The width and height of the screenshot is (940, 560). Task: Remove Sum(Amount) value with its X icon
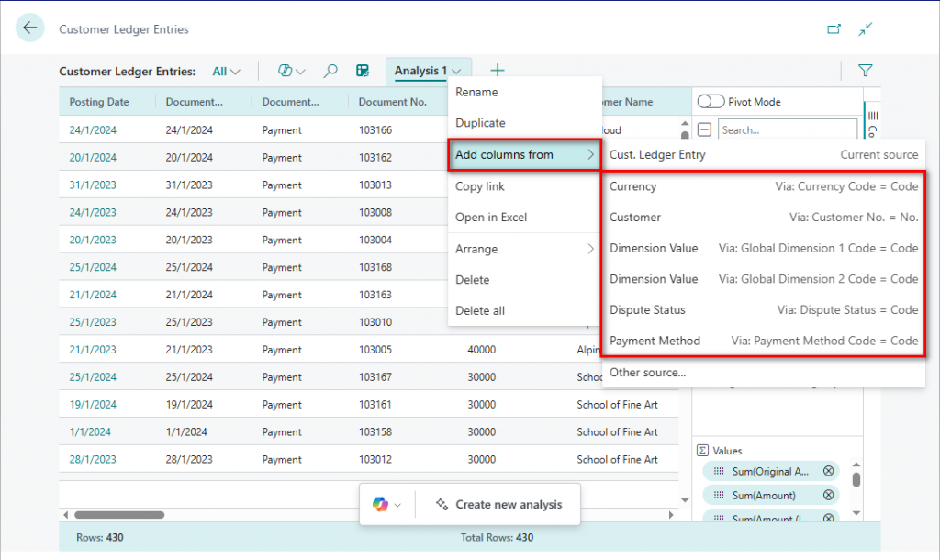tap(828, 496)
